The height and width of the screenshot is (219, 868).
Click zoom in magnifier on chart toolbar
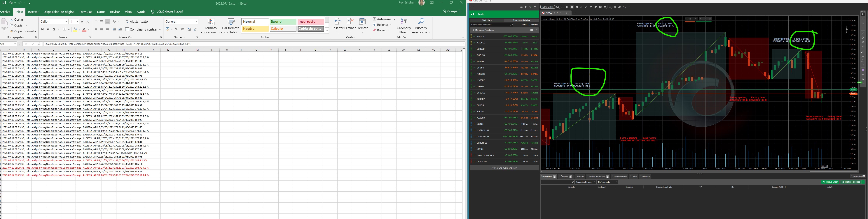pos(591,7)
